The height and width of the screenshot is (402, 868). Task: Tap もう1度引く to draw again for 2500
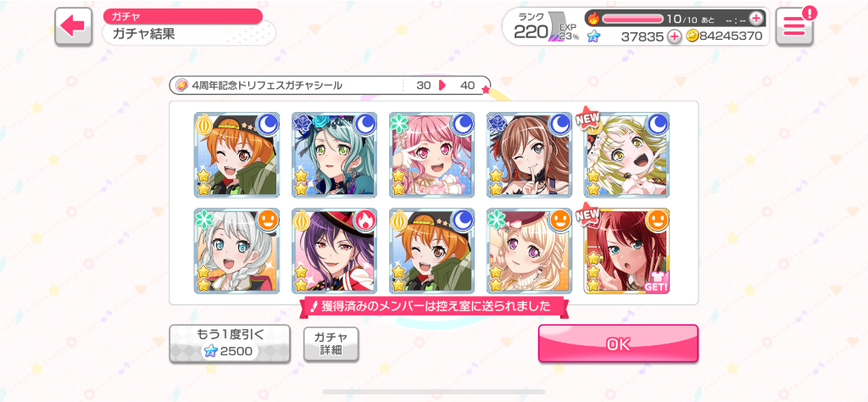pos(230,343)
